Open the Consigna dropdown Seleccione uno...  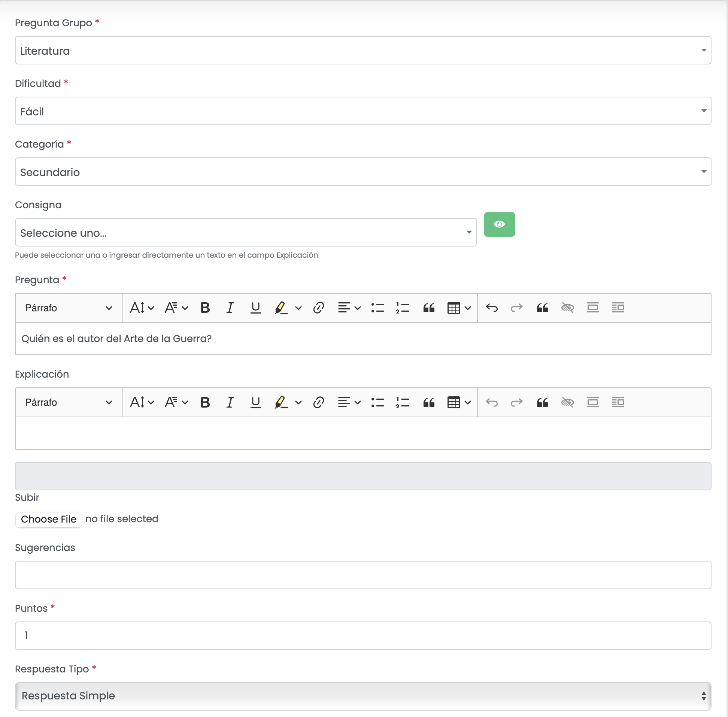point(245,232)
